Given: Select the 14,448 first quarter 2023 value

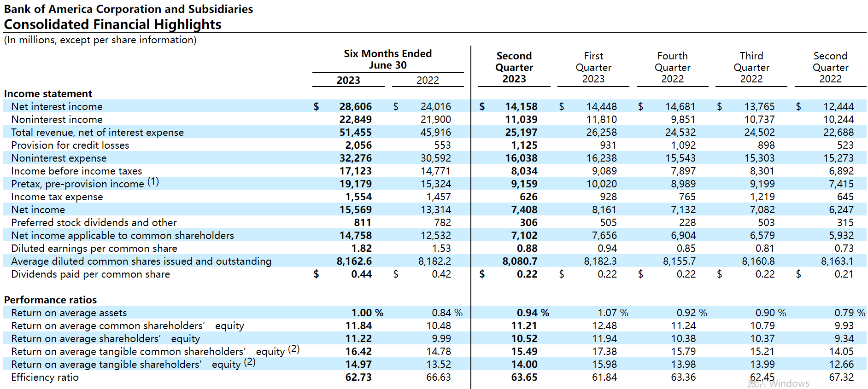Looking at the screenshot, I should tap(601, 106).
